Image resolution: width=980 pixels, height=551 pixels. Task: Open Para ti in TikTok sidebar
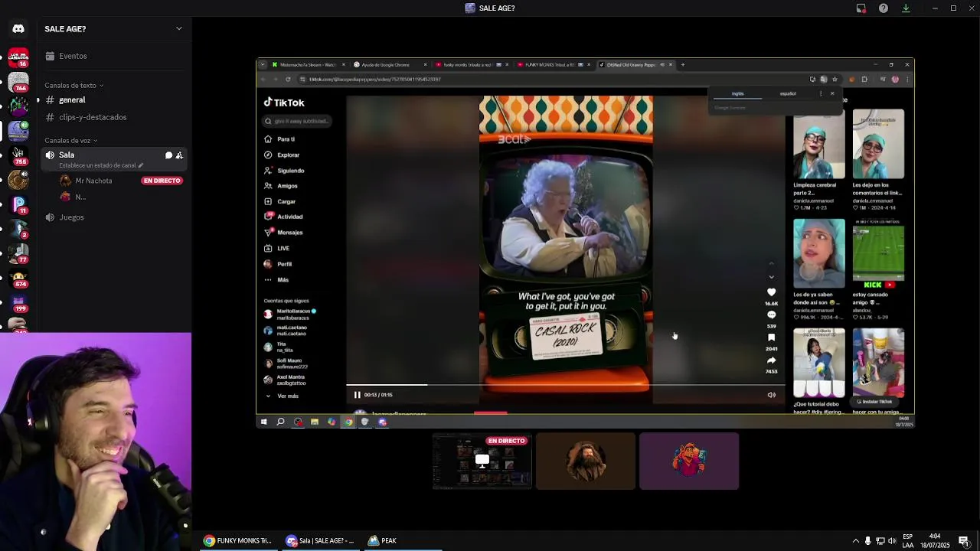pyautogui.click(x=279, y=139)
